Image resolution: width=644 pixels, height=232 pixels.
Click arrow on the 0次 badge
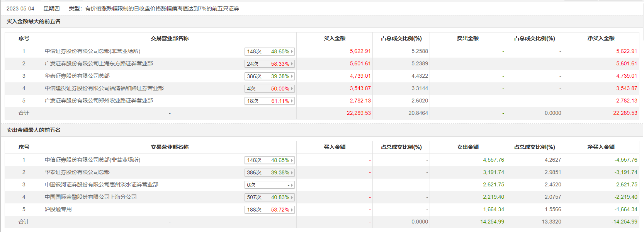tap(292, 185)
